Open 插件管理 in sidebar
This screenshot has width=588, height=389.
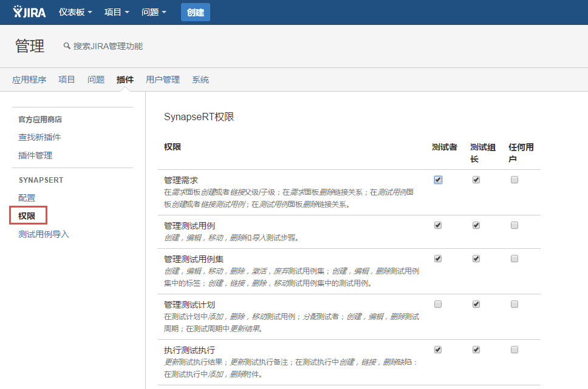click(35, 155)
